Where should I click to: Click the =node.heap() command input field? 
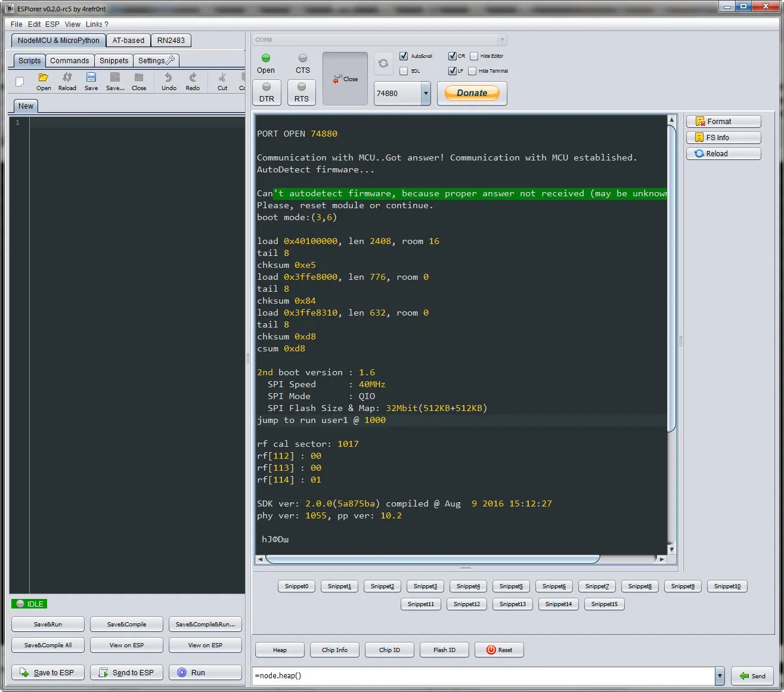(483, 676)
